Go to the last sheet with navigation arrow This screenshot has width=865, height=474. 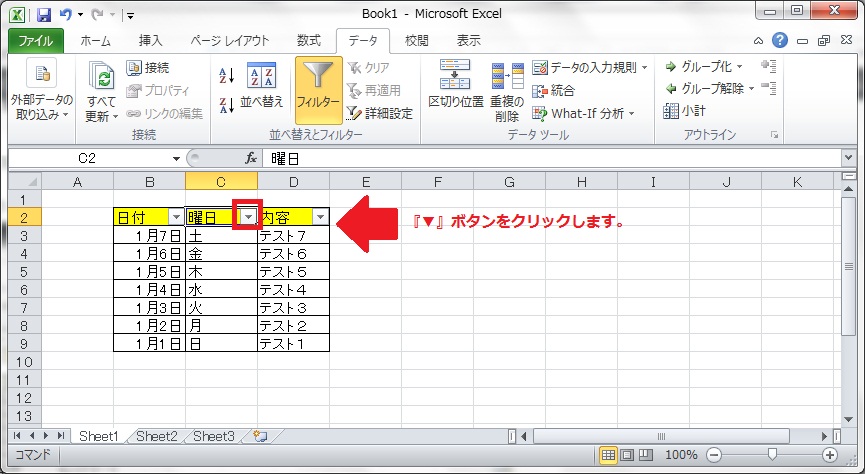[60, 436]
